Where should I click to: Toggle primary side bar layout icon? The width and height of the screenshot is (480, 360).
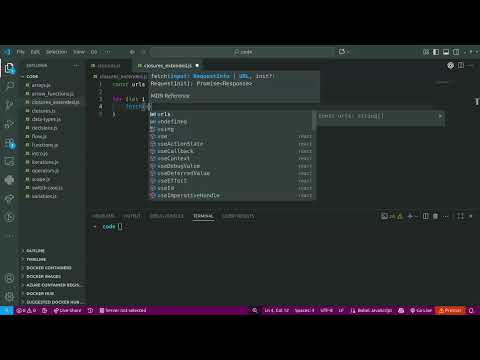[x=436, y=52]
